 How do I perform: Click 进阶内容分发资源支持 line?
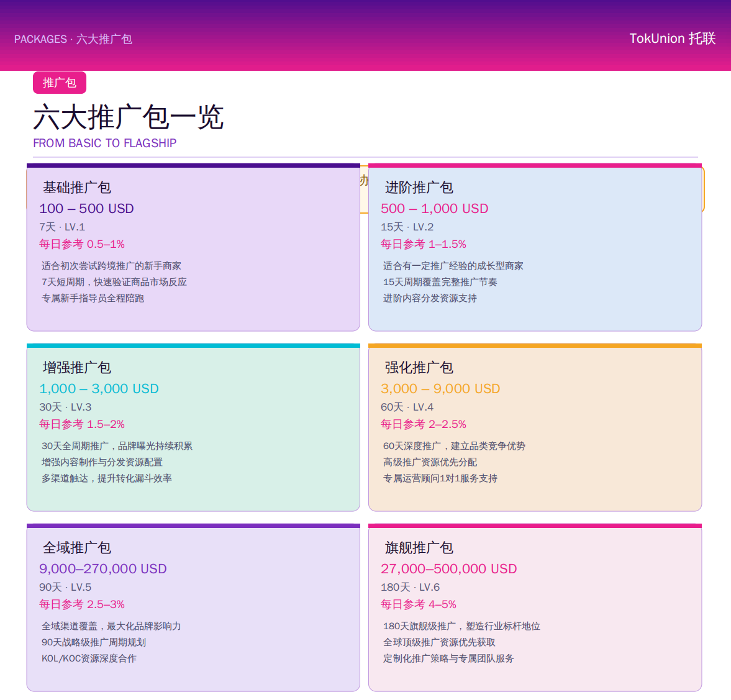[430, 298]
